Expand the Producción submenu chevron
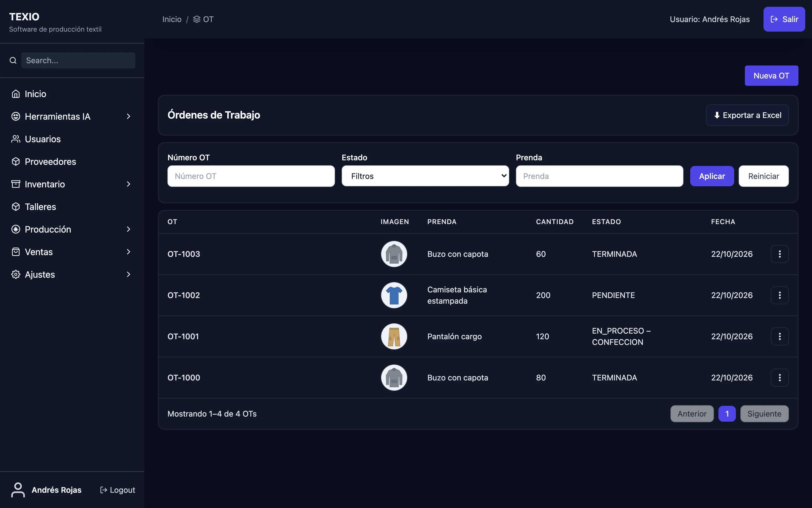812x508 pixels. (x=129, y=229)
